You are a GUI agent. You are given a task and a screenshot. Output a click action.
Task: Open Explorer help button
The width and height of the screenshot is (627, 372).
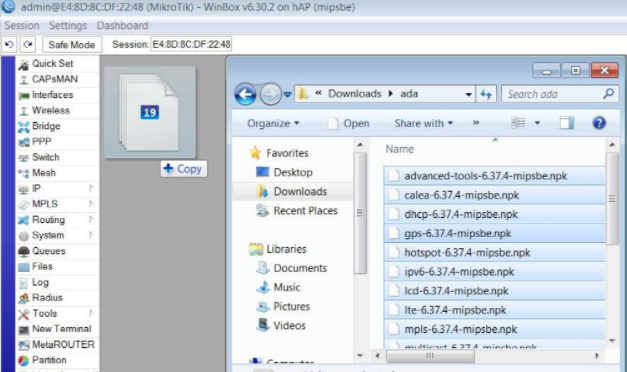point(599,123)
